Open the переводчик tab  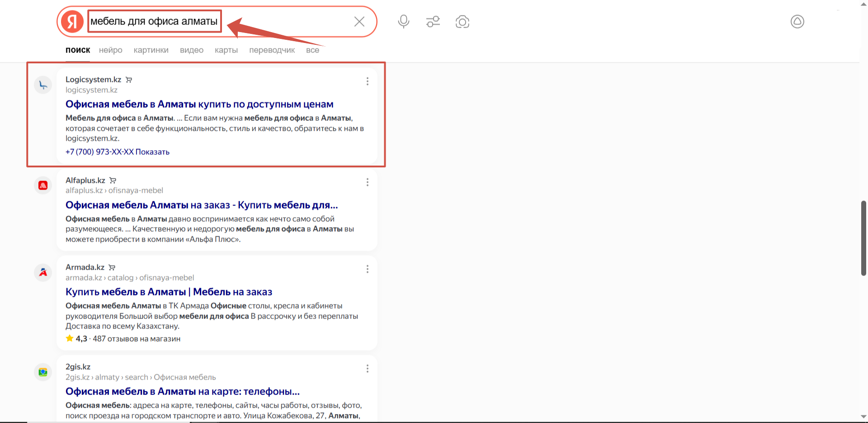click(x=272, y=50)
